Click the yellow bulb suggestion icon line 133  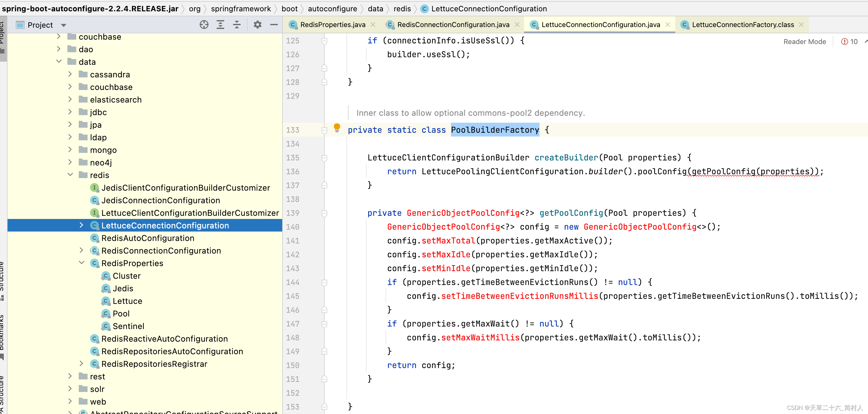tap(337, 129)
